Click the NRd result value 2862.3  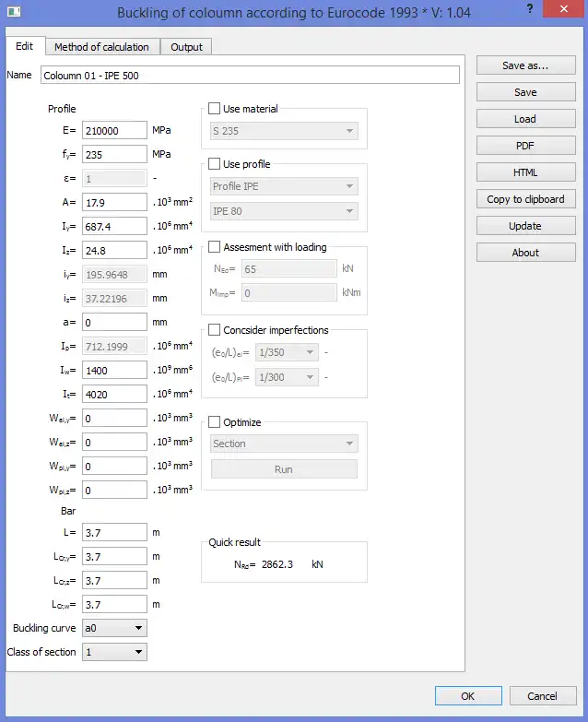point(277,564)
